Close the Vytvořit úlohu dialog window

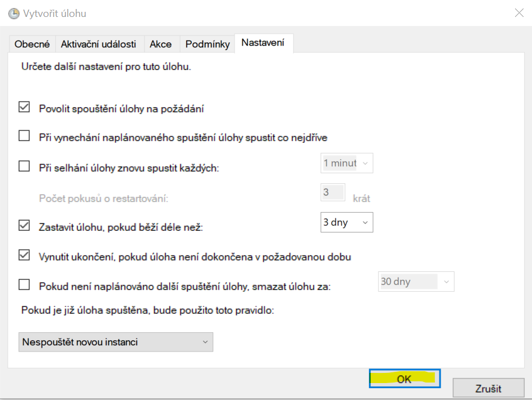(518, 13)
